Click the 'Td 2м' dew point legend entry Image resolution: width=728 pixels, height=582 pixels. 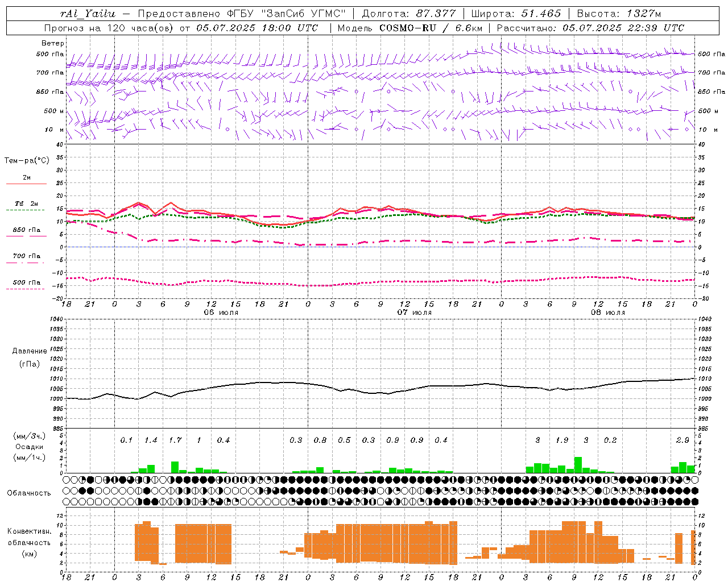27,203
